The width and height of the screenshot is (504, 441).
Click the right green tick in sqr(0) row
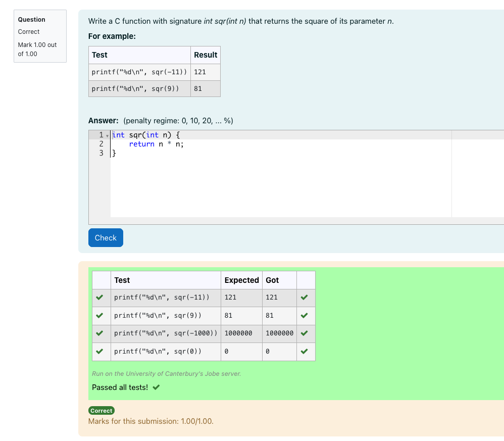[304, 352]
